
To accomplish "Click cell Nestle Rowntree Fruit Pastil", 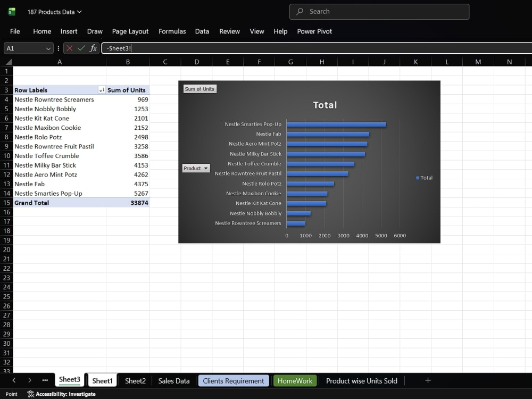I will [x=60, y=147].
